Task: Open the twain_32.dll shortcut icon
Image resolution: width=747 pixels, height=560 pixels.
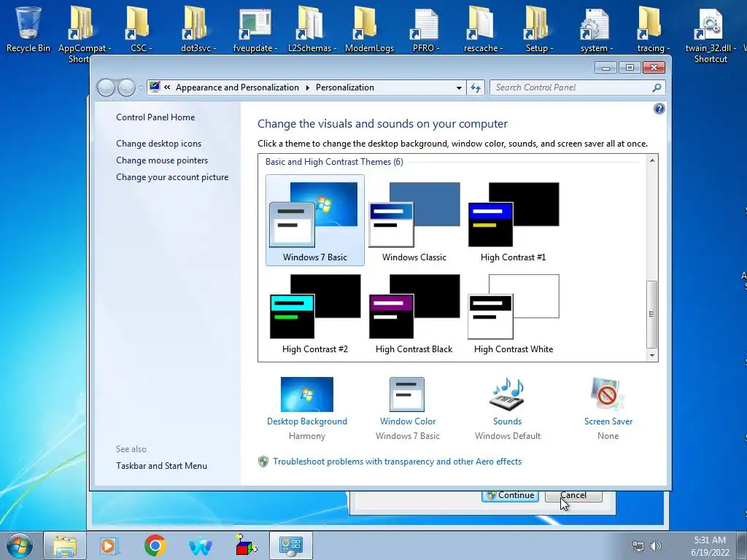Action: point(709,24)
